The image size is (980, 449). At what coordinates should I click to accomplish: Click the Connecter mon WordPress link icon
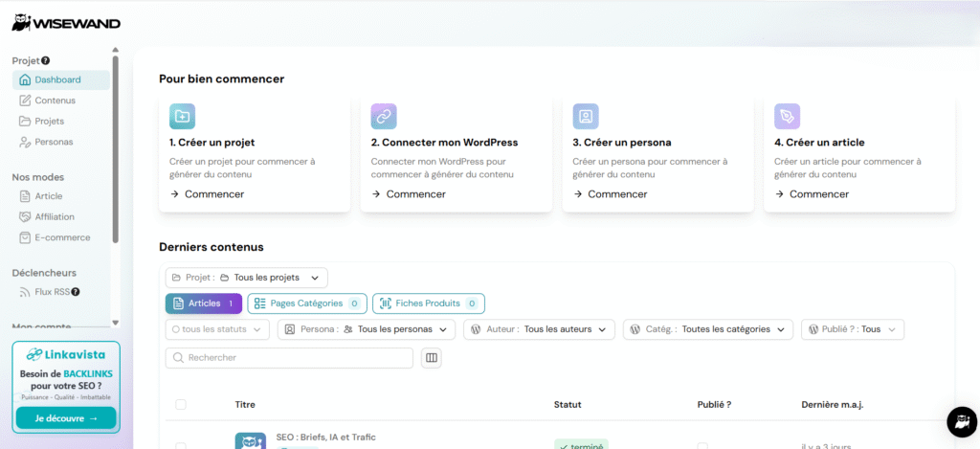point(383,116)
